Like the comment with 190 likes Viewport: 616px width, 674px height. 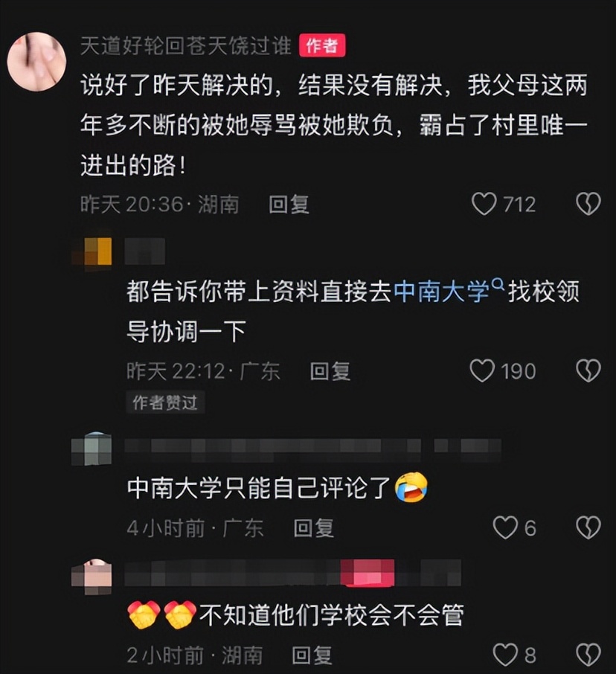(x=482, y=370)
